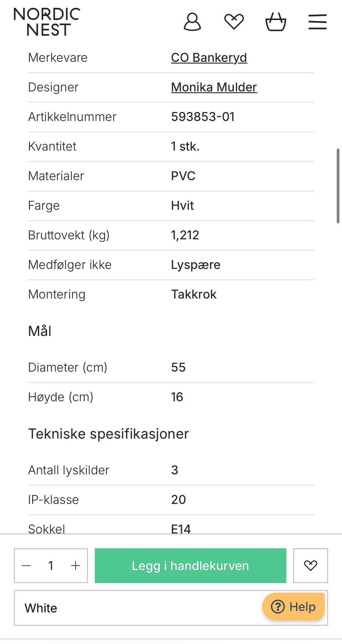Open the shopping basket icon
This screenshot has height=644, width=342.
point(276,22)
